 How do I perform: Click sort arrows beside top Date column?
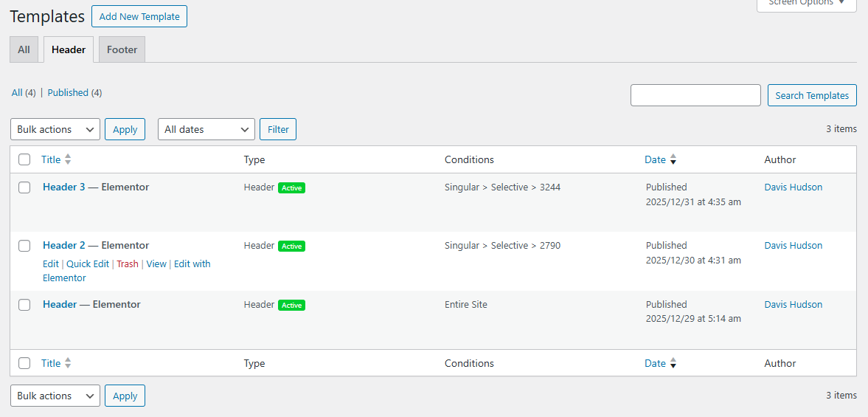pyautogui.click(x=673, y=159)
